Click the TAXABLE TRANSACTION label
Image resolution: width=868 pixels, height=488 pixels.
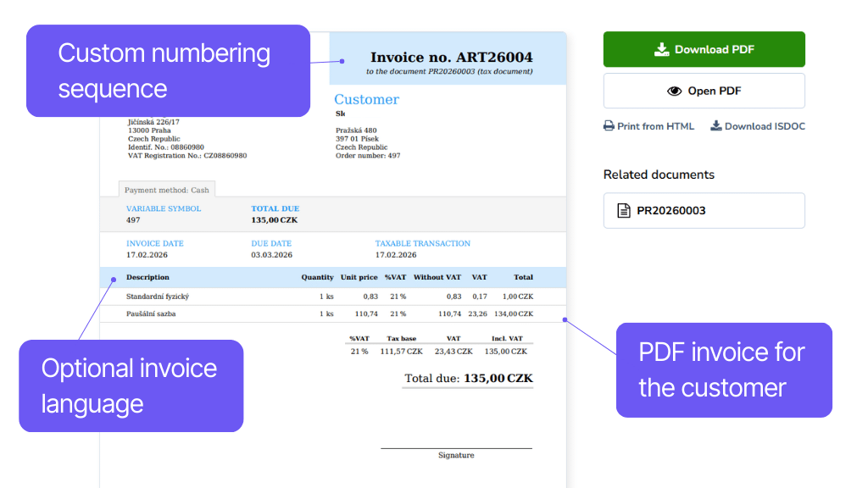(423, 243)
